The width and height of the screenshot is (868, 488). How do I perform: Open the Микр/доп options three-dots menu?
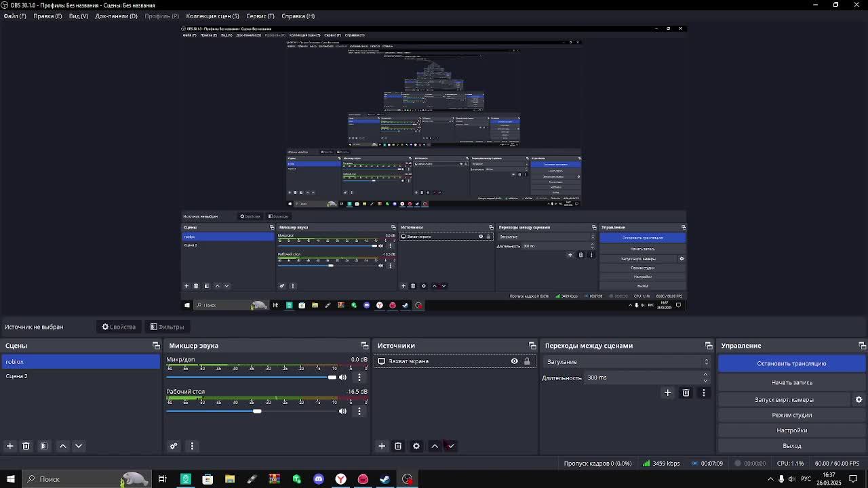[359, 378]
